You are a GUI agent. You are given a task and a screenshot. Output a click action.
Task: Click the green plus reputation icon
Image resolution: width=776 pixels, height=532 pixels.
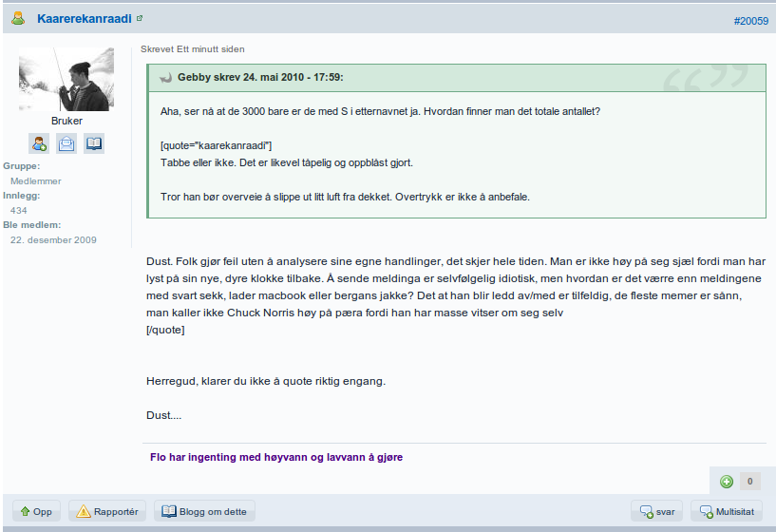coord(727,482)
